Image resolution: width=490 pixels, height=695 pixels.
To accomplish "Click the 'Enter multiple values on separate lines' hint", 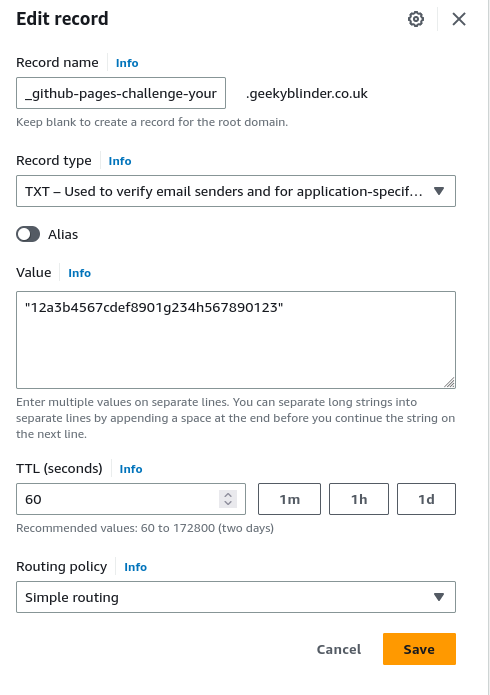I will (x=235, y=418).
